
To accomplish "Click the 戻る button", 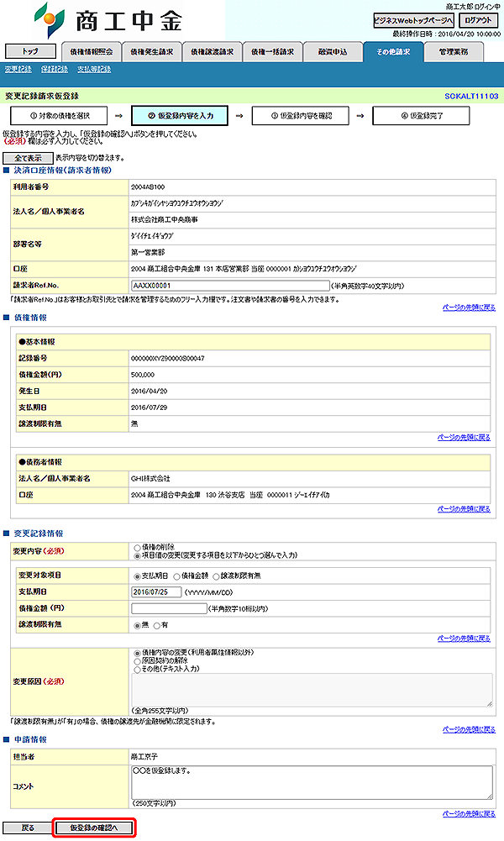I will (28, 828).
